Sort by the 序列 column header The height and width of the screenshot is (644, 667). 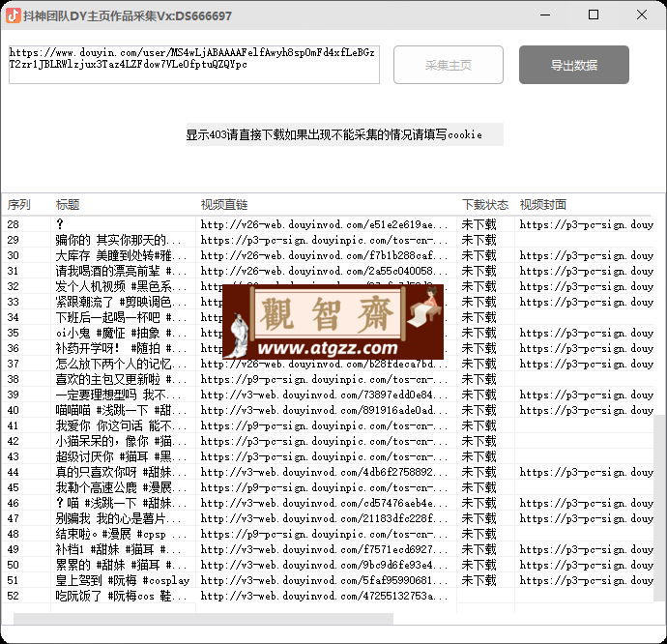(x=19, y=205)
